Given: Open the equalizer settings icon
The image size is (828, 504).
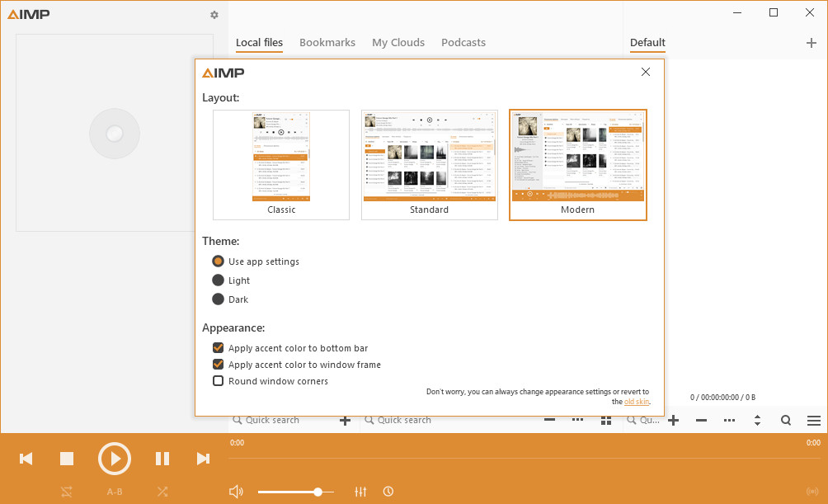Looking at the screenshot, I should pyautogui.click(x=360, y=492).
